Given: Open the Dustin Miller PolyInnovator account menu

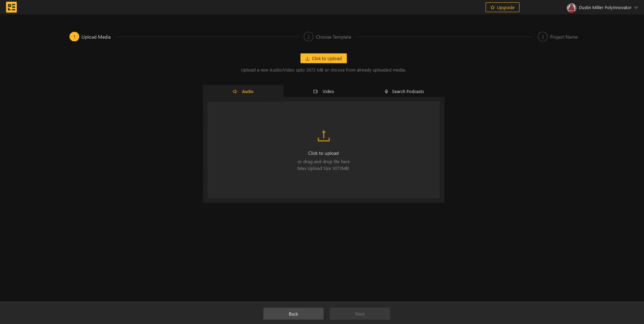Looking at the screenshot, I should click(x=605, y=7).
